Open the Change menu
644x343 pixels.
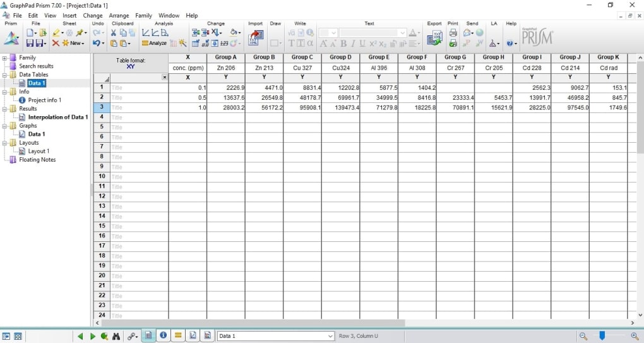coord(93,16)
